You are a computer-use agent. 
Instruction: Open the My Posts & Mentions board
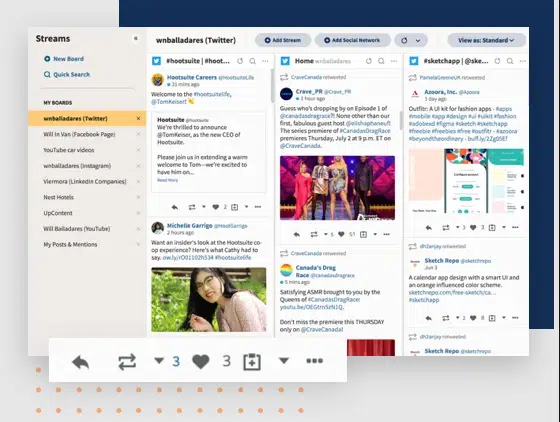[x=70, y=244]
